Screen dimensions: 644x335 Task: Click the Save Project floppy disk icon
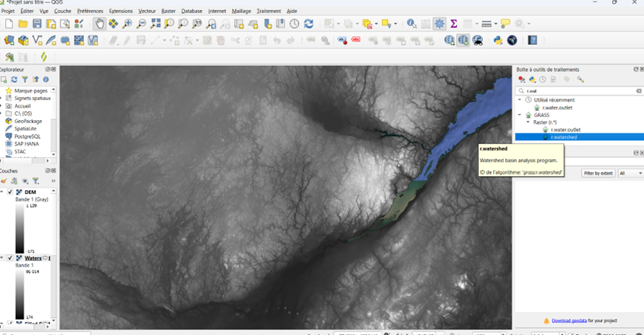(37, 24)
